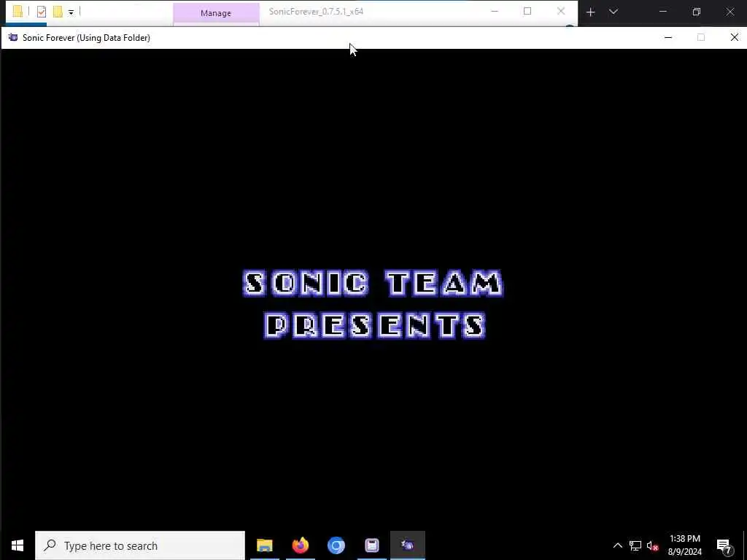This screenshot has width=747, height=560.
Task: Open the Manage tab in File Explorer
Action: tap(216, 13)
